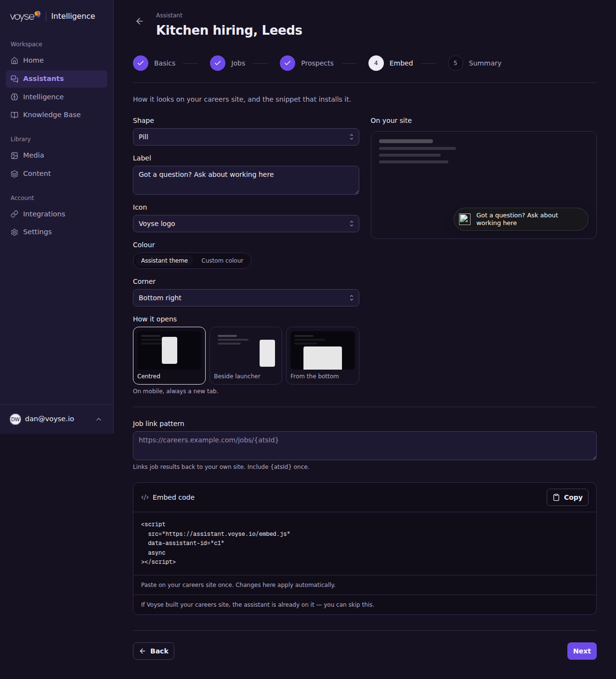Click into the Label text field
The image size is (616, 679).
pos(246,180)
